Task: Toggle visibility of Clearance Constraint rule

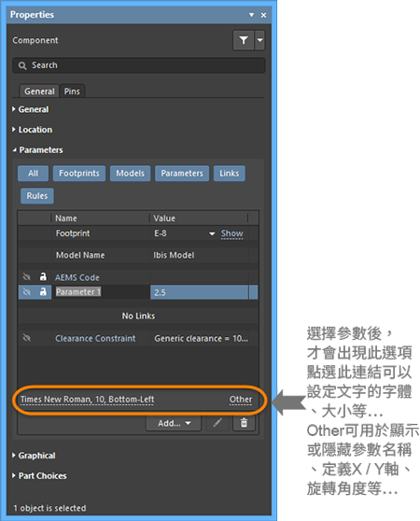Action: coord(27,338)
